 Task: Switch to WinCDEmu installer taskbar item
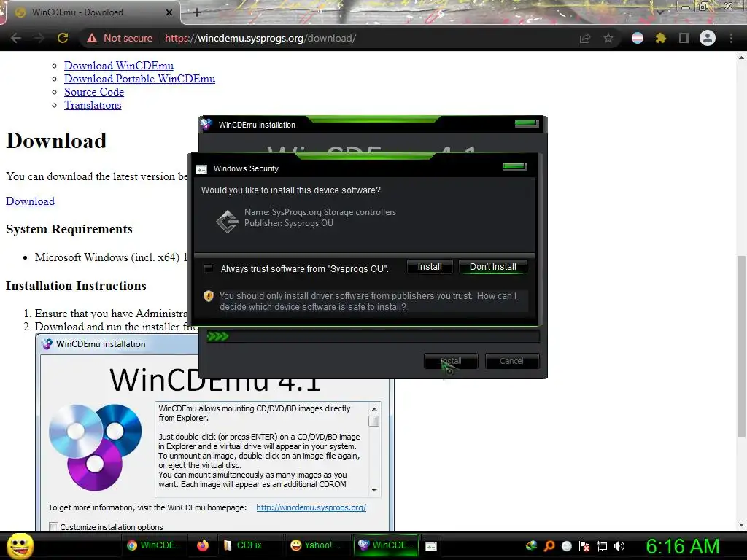click(386, 545)
